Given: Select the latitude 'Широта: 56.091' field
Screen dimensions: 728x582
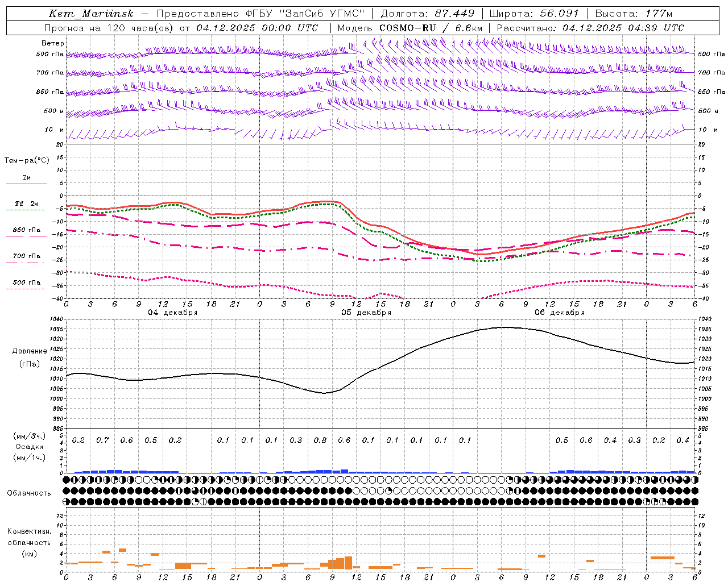Looking at the screenshot, I should (534, 14).
